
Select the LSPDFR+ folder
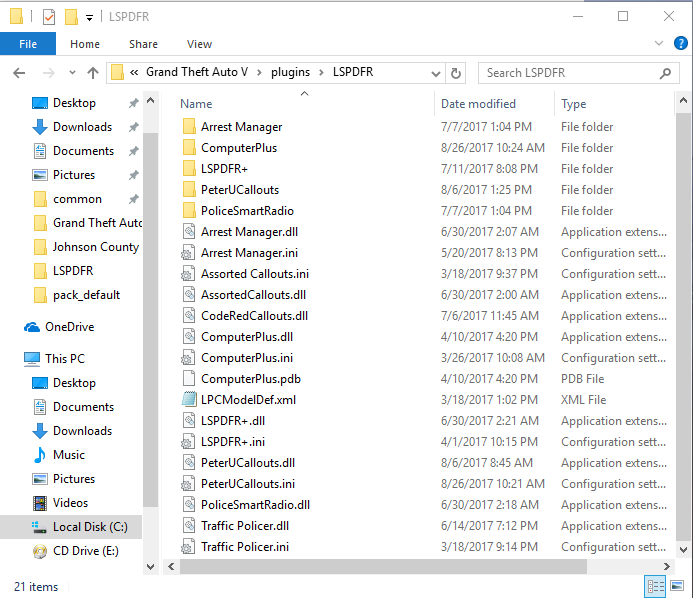coord(224,169)
